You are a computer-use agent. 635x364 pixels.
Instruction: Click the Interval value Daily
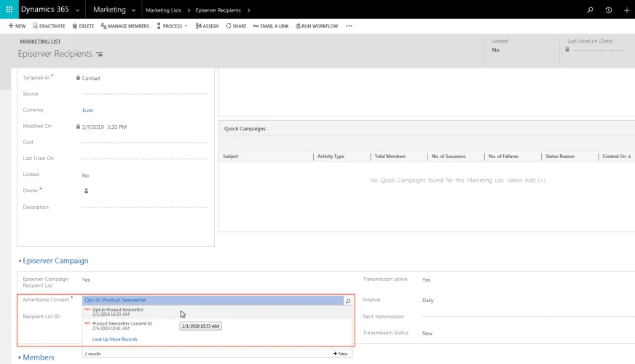click(427, 301)
